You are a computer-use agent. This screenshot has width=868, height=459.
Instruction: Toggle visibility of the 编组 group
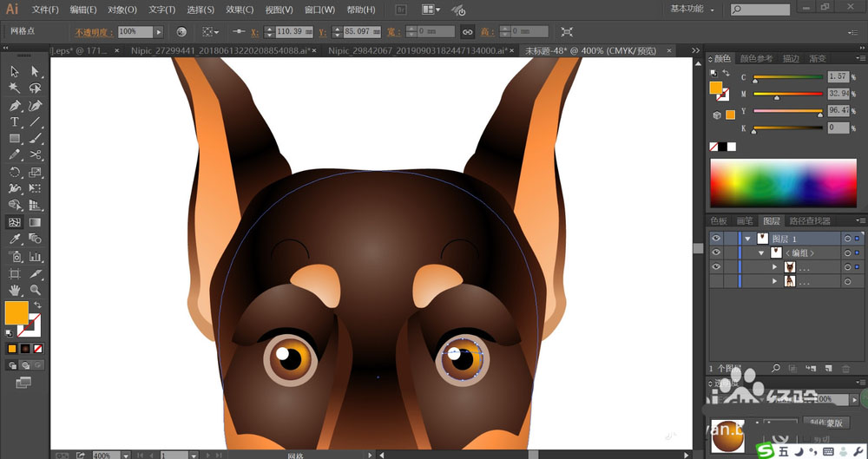716,252
